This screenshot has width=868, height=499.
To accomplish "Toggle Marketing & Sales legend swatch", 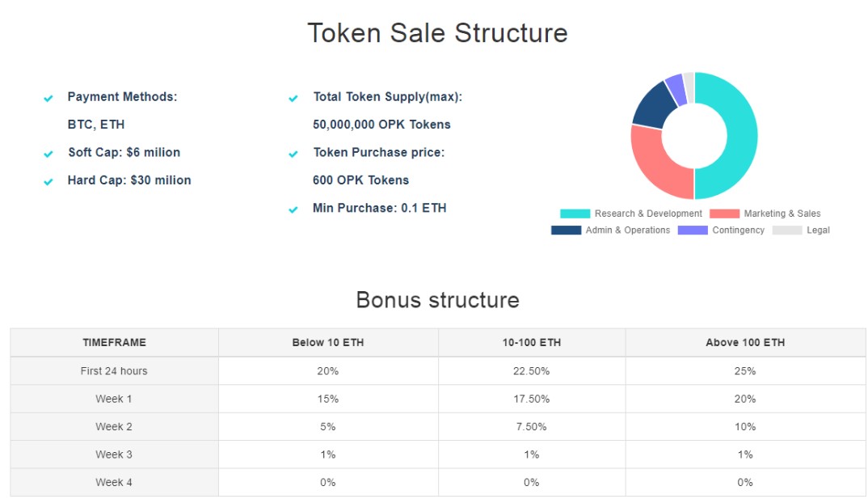I will click(724, 214).
